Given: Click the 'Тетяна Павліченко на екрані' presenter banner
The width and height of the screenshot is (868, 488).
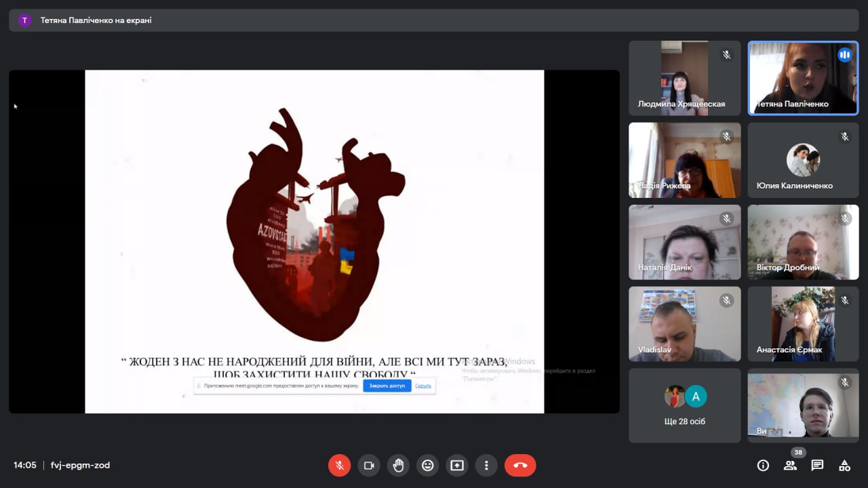Looking at the screenshot, I should point(96,20).
